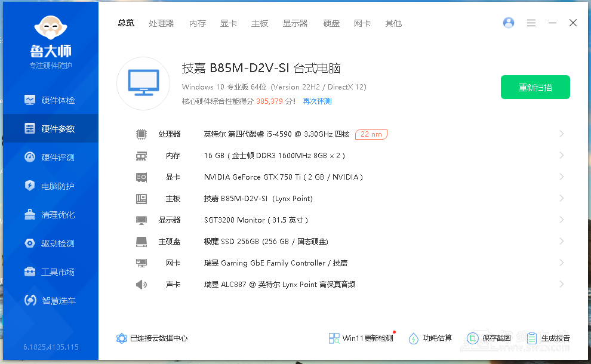Click the save screenshot crop icon
The height and width of the screenshot is (364, 591).
[x=473, y=338]
